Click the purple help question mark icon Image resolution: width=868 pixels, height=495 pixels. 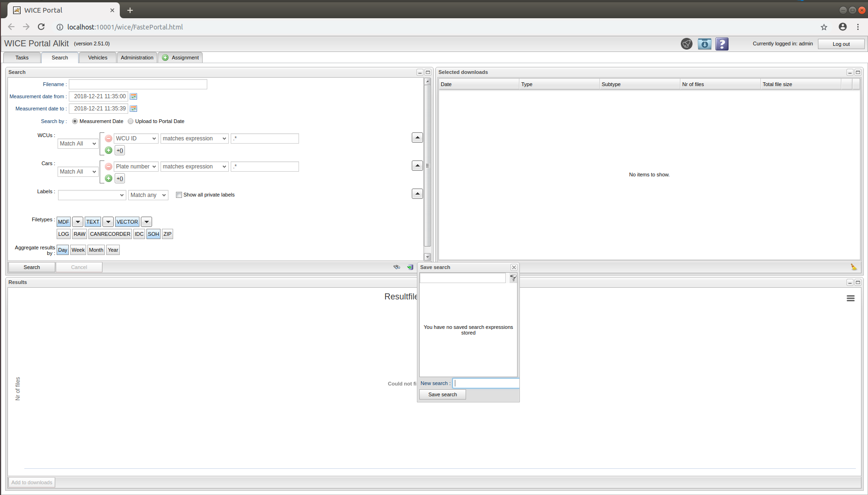click(x=722, y=44)
